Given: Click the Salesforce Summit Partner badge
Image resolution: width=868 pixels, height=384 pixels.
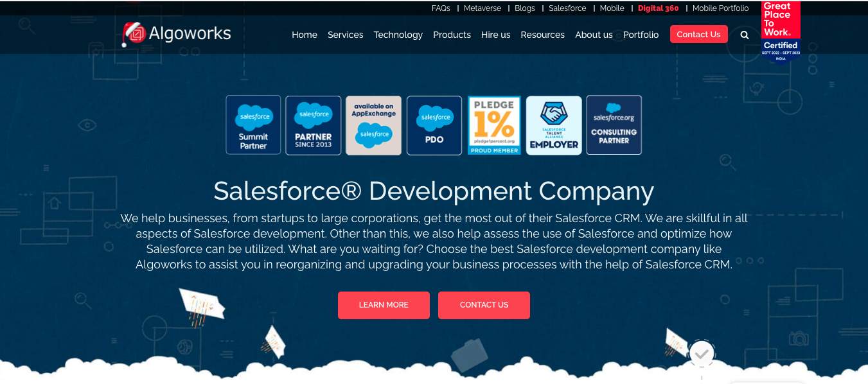Looking at the screenshot, I should click(253, 125).
